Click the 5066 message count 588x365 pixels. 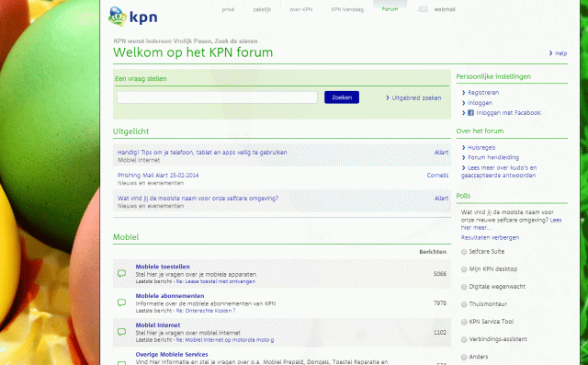pyautogui.click(x=440, y=274)
